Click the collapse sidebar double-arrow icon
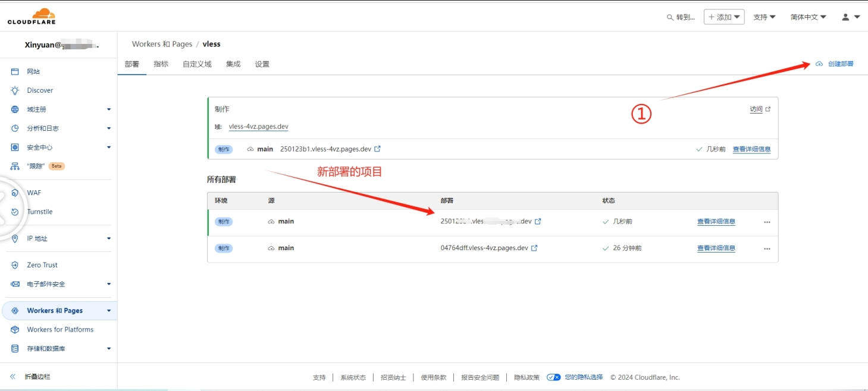The height and width of the screenshot is (391, 868). coord(12,377)
